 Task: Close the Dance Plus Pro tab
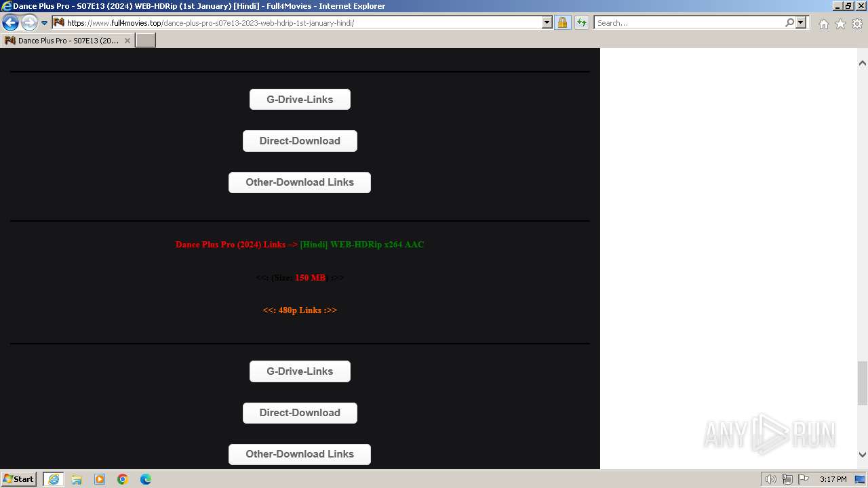point(127,41)
